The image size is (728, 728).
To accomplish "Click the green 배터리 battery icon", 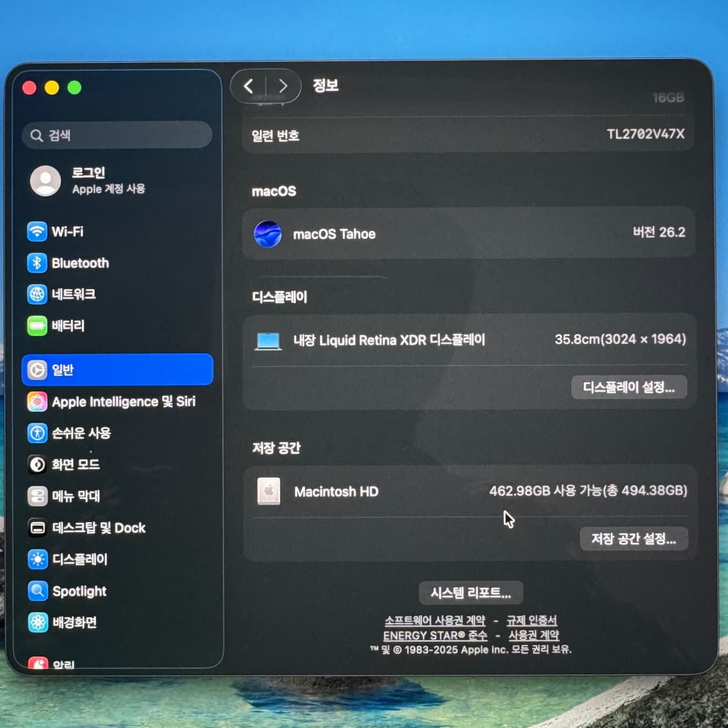I will pyautogui.click(x=37, y=325).
